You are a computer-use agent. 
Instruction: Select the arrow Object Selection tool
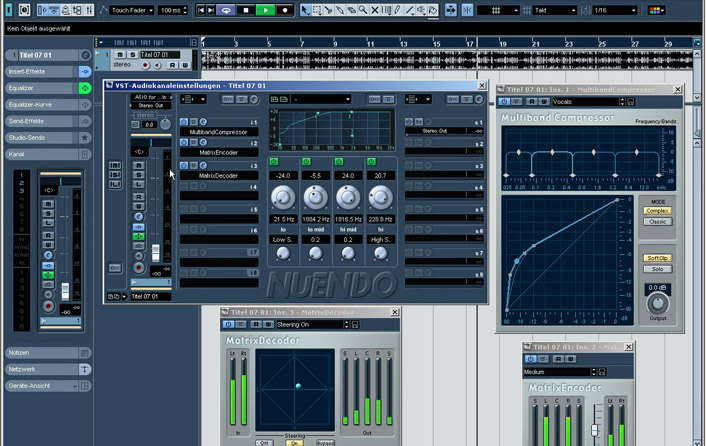[305, 10]
